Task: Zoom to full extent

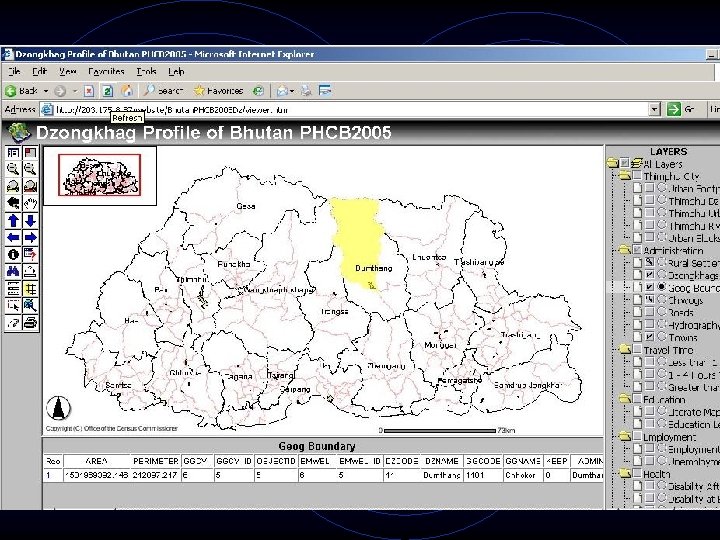Action: [x=13, y=186]
